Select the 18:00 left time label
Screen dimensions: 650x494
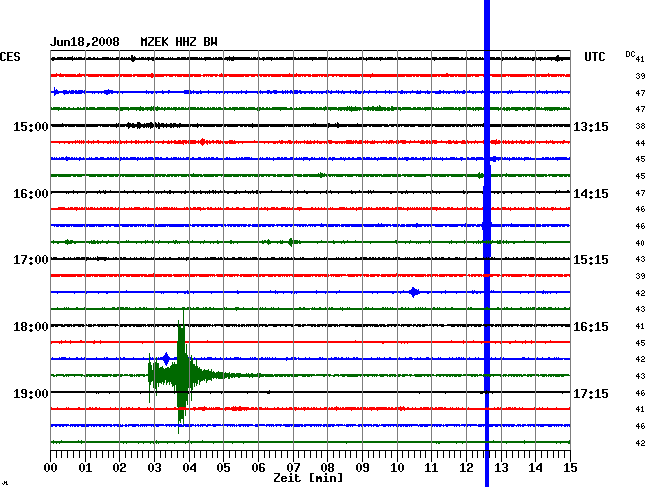pos(31,326)
